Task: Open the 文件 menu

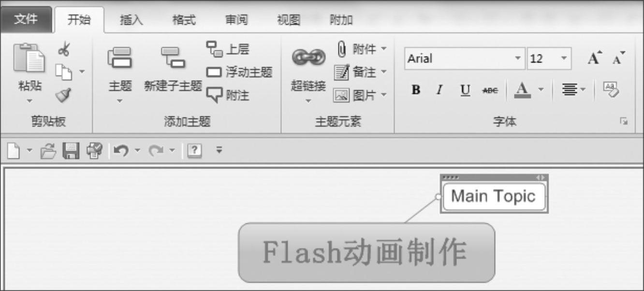Action: (26, 19)
